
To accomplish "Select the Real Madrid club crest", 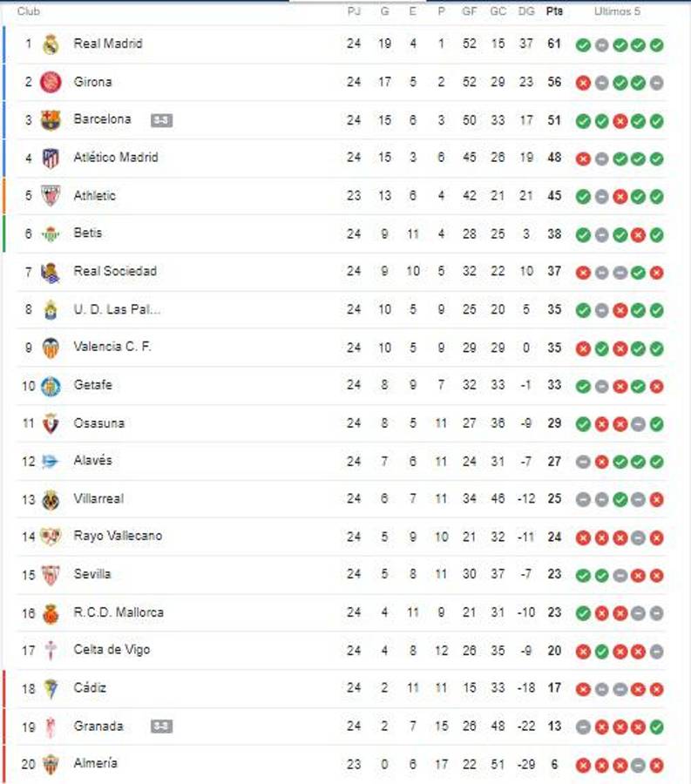I will click(51, 44).
